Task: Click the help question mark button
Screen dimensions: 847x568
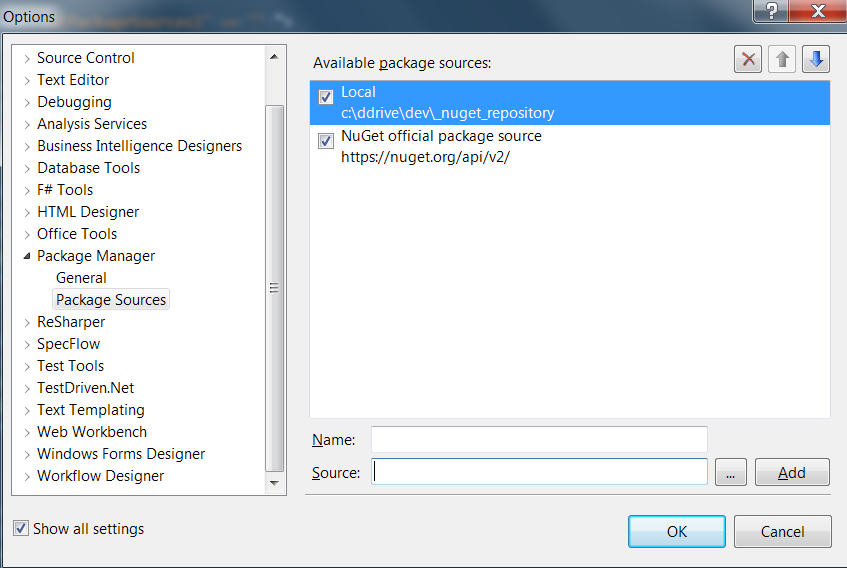Action: click(771, 11)
